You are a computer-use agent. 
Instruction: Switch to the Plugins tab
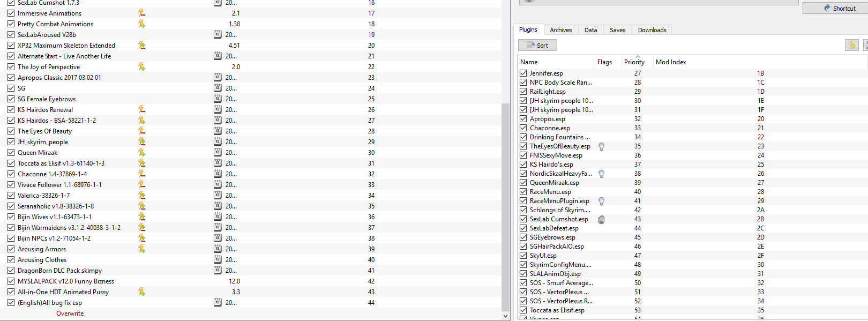coord(528,30)
